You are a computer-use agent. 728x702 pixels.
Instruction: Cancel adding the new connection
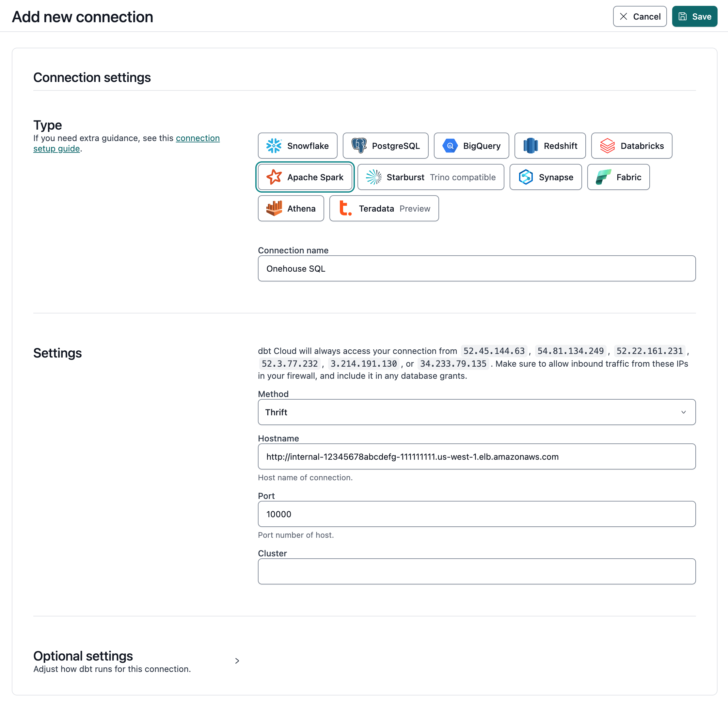(x=640, y=16)
